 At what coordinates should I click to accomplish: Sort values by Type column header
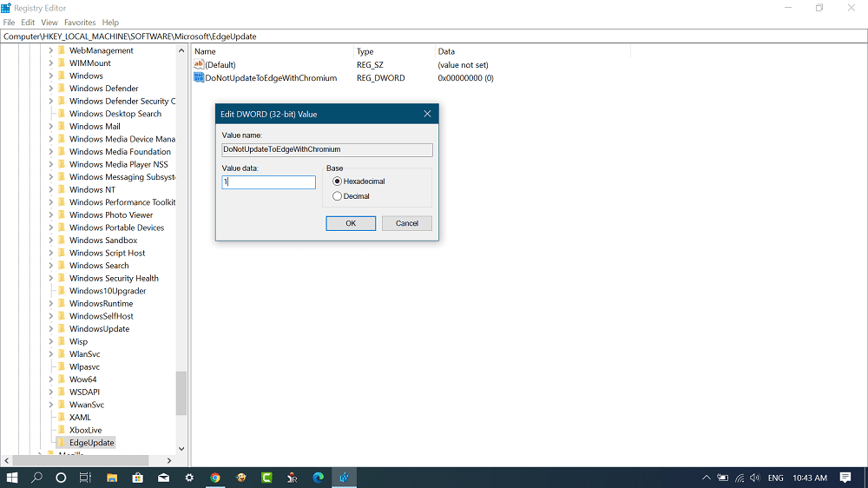(394, 51)
